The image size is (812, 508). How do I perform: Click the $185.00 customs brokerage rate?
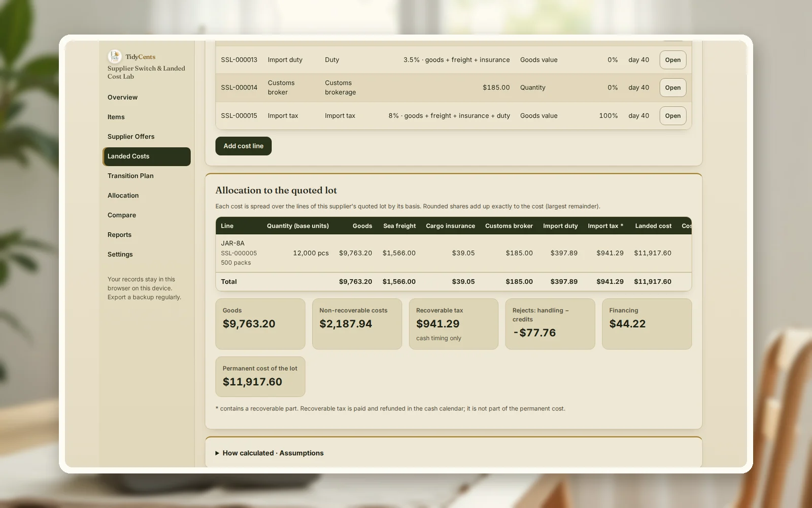[x=496, y=87]
